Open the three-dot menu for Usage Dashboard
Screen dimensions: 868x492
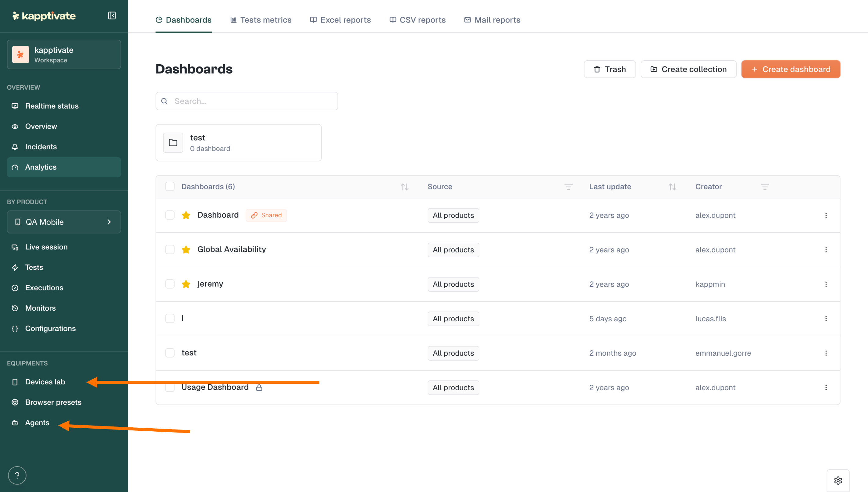click(x=826, y=387)
